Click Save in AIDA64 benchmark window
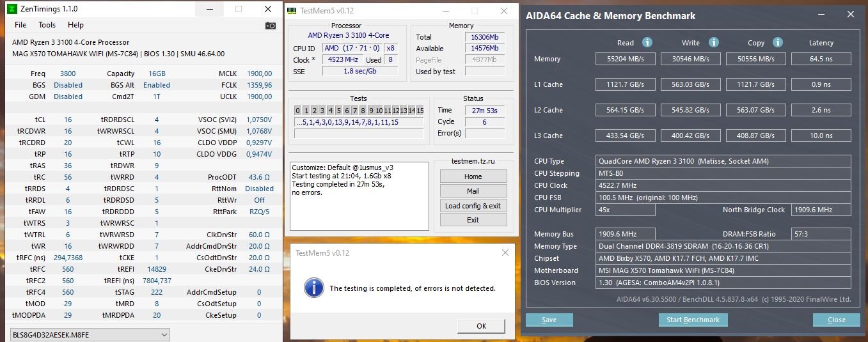This screenshot has height=342, width=868. pyautogui.click(x=549, y=320)
